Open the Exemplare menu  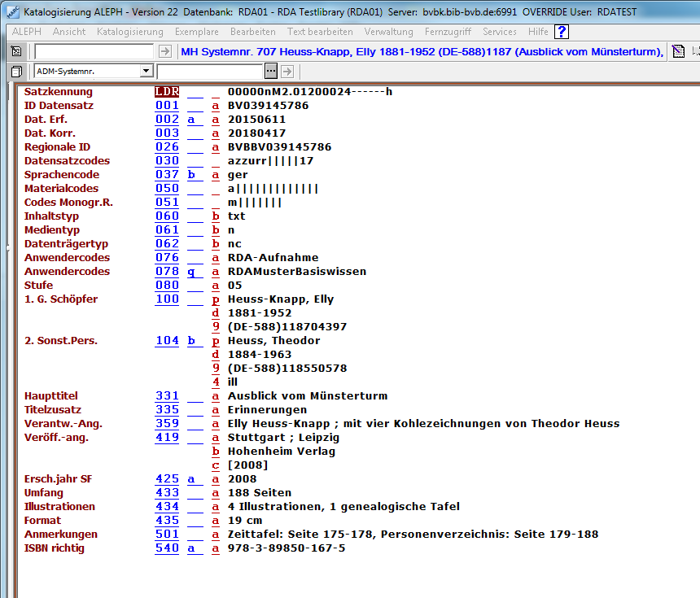(x=196, y=32)
